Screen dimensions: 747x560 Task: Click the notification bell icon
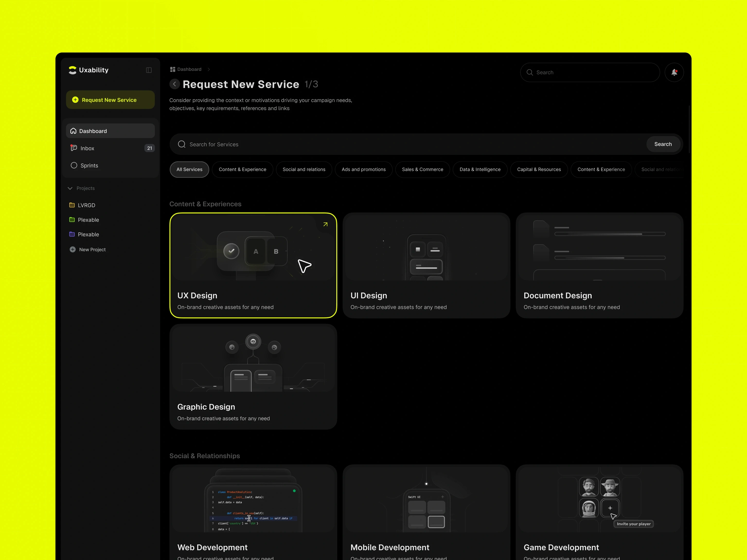point(674,72)
